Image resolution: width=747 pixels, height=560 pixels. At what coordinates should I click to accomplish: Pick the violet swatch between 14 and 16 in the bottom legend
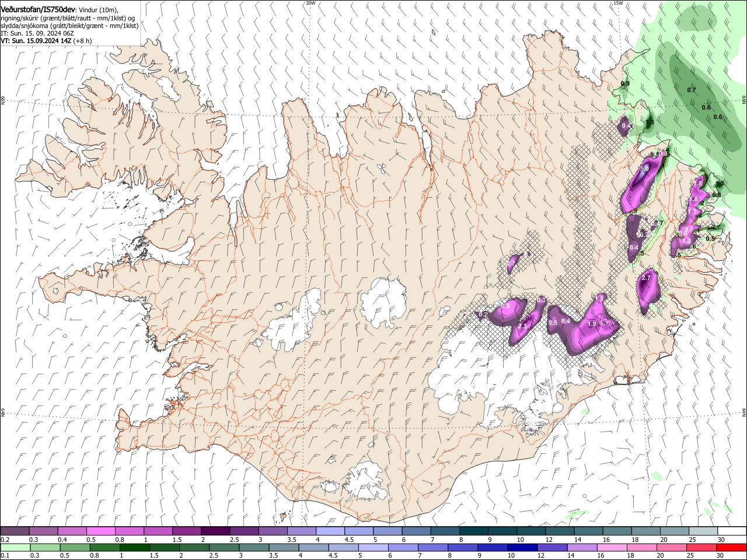tap(582, 547)
